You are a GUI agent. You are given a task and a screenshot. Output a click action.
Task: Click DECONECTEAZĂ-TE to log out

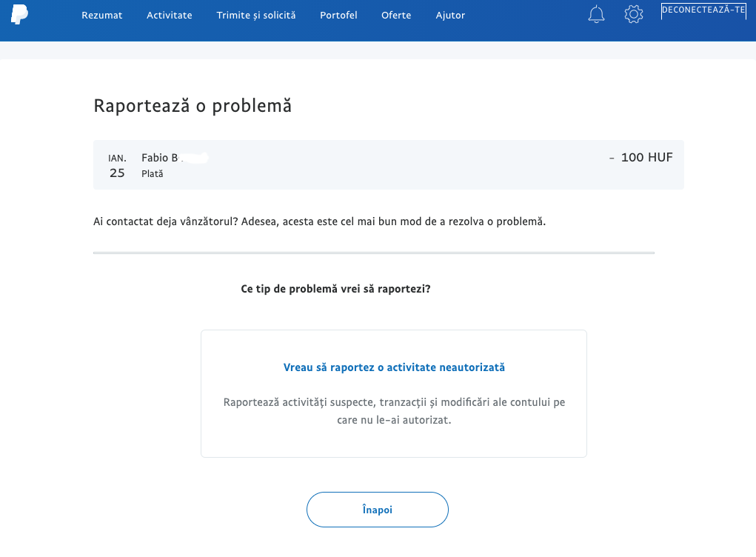pyautogui.click(x=703, y=10)
